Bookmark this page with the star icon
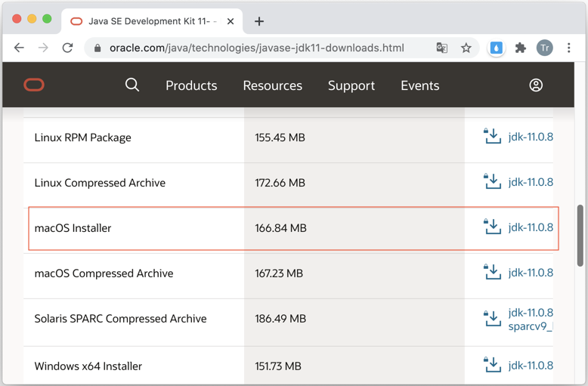The height and width of the screenshot is (386, 588). click(x=466, y=48)
